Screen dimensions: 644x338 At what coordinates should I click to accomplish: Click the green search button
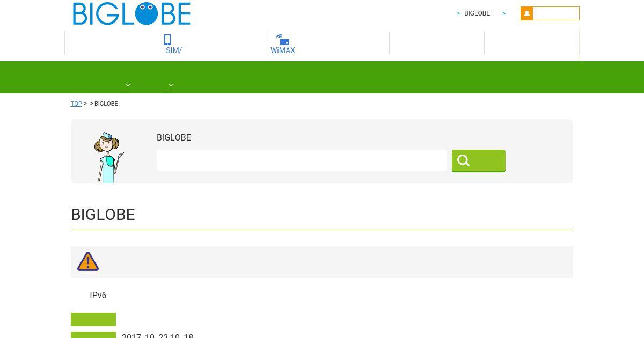(x=479, y=160)
